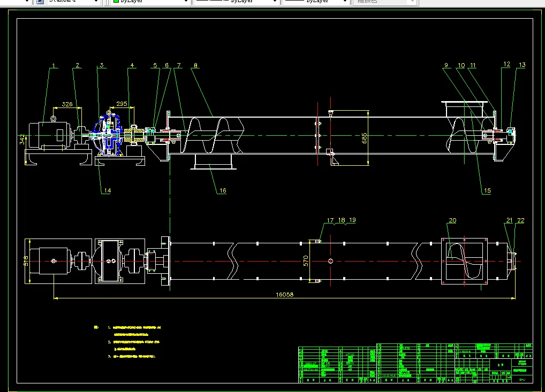Click the 570 width dimension text

(306, 261)
